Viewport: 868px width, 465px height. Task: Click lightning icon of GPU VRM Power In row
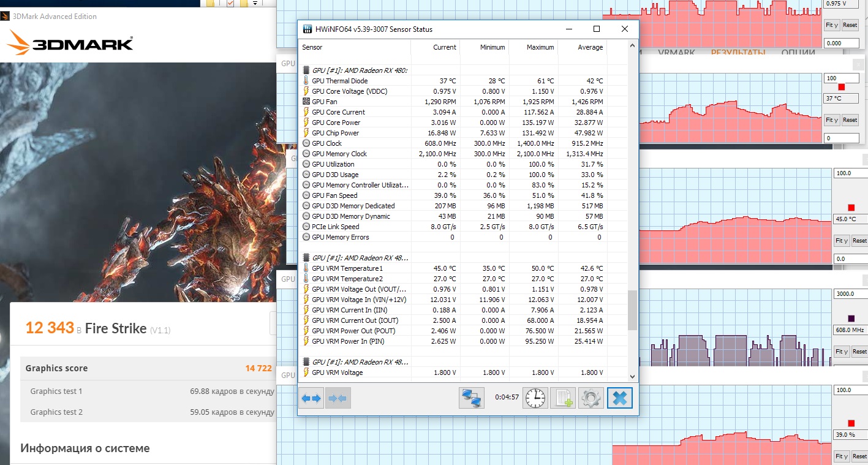(306, 341)
